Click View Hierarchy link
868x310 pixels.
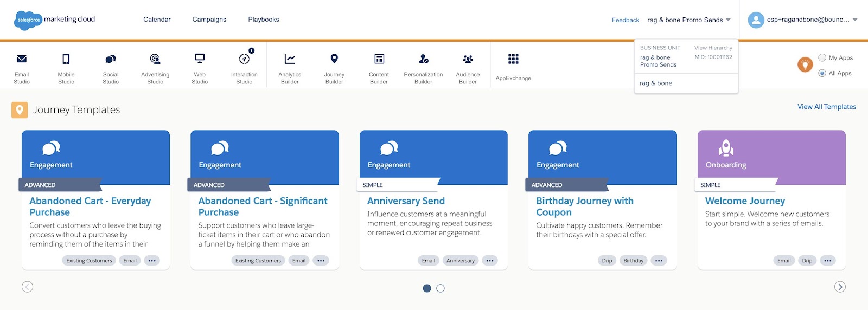pyautogui.click(x=713, y=48)
